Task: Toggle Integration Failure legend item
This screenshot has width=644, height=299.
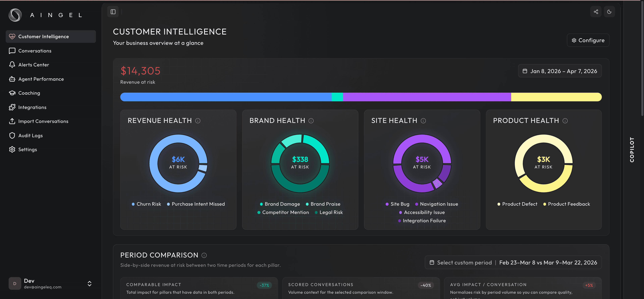Action: pos(422,221)
